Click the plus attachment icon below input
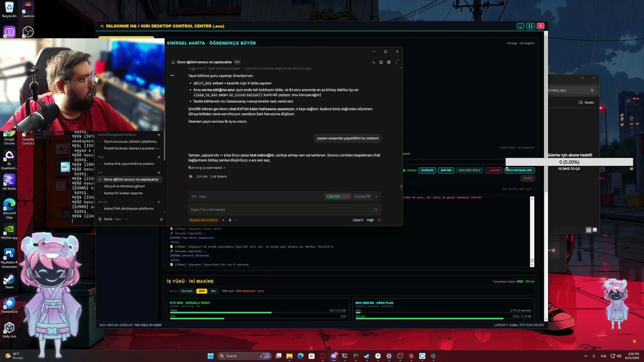Viewport: 644px width, 362px height. pos(223,220)
